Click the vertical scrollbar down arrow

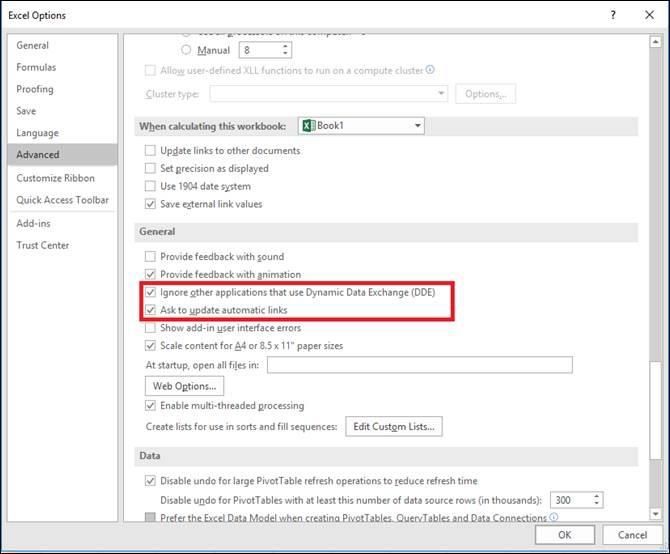click(x=656, y=515)
